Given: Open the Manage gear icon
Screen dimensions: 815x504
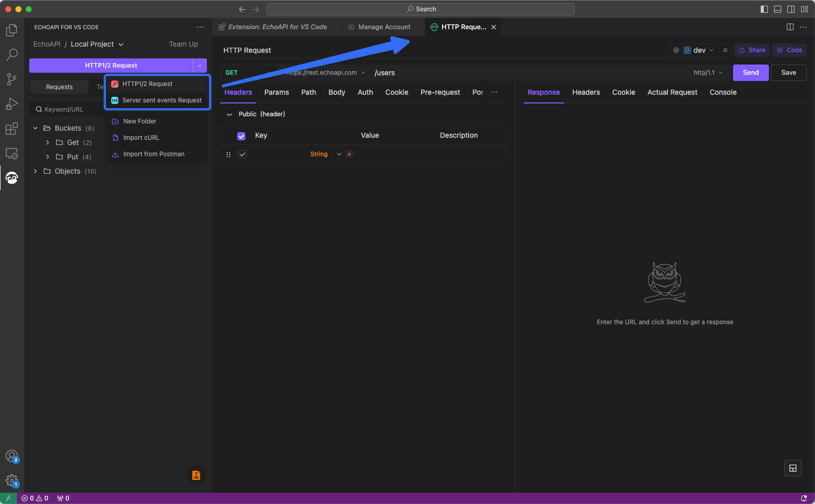Looking at the screenshot, I should point(12,480).
